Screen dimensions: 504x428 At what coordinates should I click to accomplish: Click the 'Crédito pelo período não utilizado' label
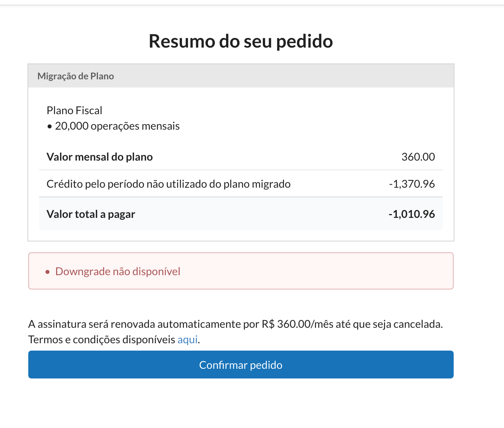(x=168, y=184)
